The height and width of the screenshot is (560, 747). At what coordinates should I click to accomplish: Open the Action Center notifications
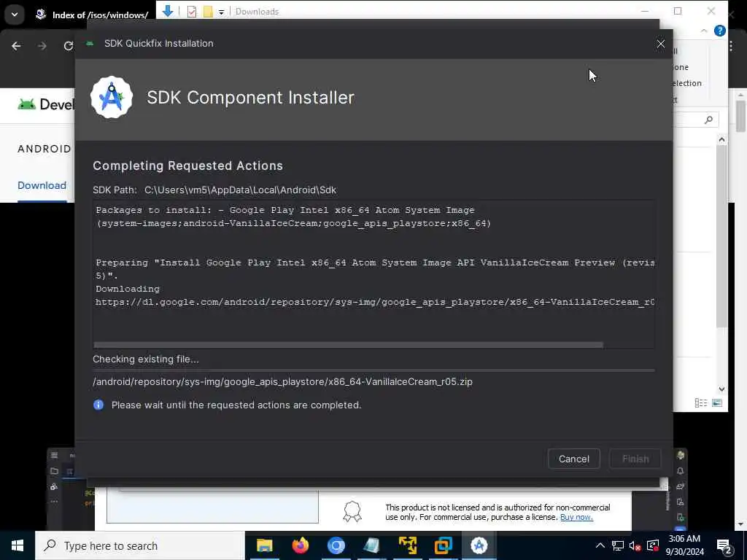724,547
